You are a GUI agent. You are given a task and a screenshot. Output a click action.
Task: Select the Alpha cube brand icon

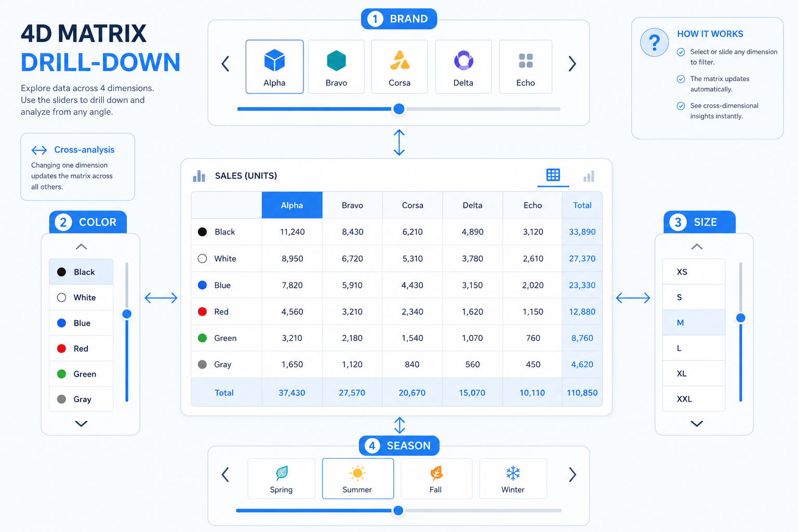[274, 60]
